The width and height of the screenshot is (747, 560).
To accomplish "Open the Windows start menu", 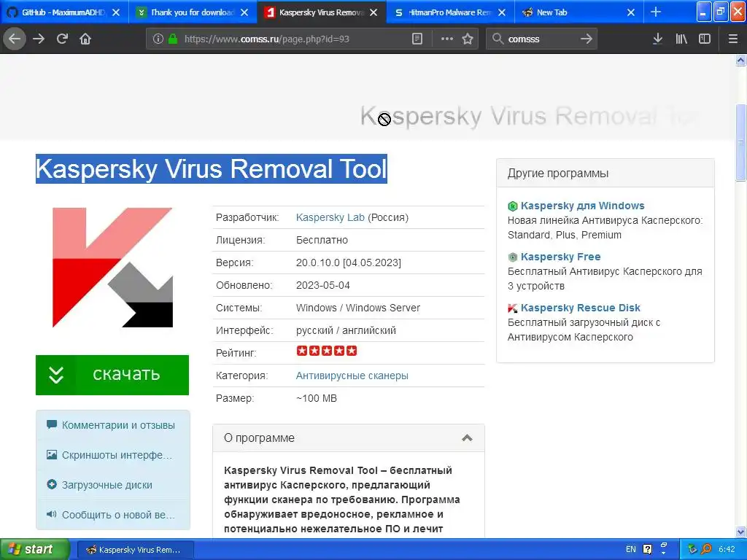I will tap(34, 550).
